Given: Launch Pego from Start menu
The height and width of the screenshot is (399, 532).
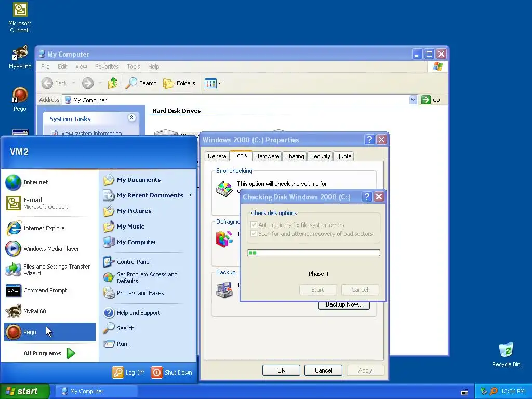Looking at the screenshot, I should 50,332.
